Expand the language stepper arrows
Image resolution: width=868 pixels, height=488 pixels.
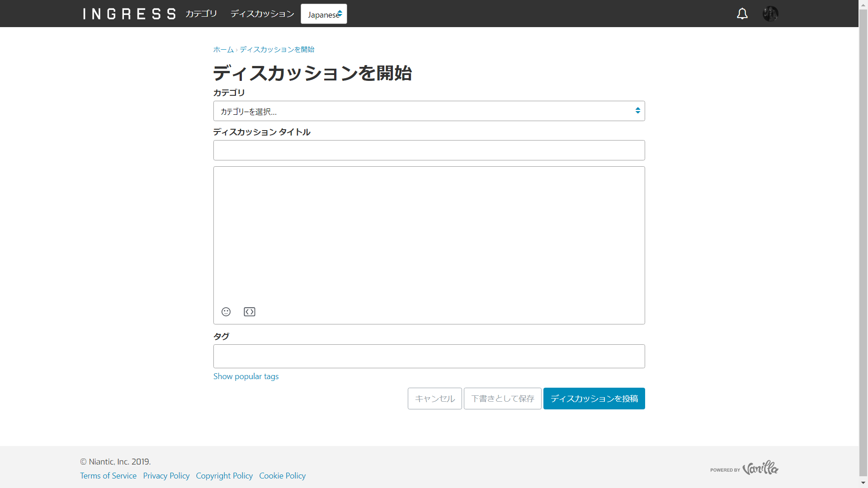[x=340, y=14]
